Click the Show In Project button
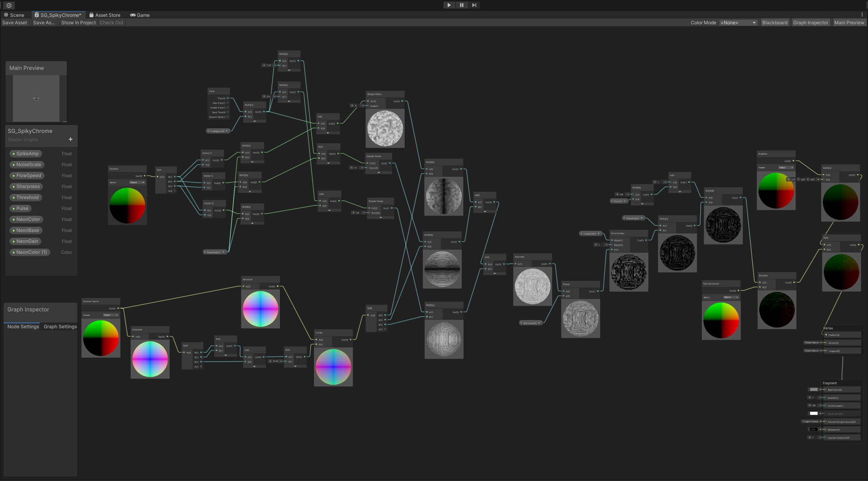The height and width of the screenshot is (481, 868). tap(78, 23)
